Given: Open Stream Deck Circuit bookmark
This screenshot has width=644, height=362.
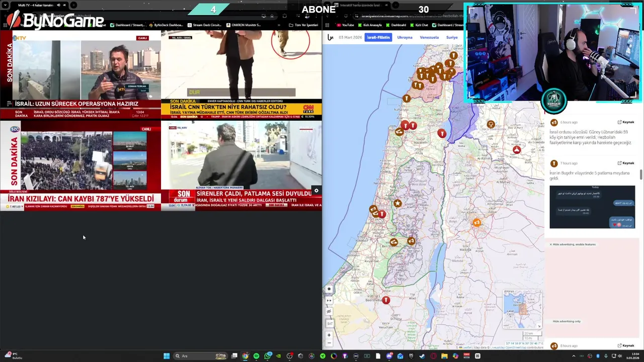Looking at the screenshot, I should pos(204,25).
